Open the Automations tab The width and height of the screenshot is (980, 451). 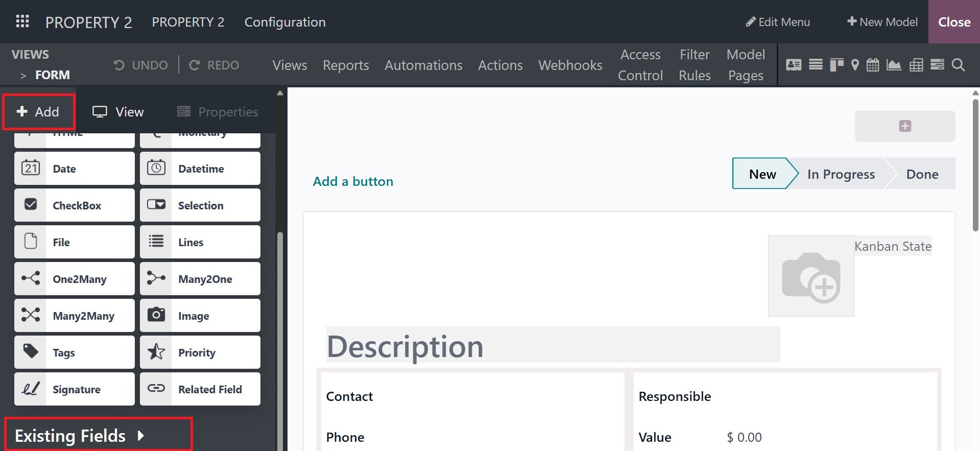(423, 65)
